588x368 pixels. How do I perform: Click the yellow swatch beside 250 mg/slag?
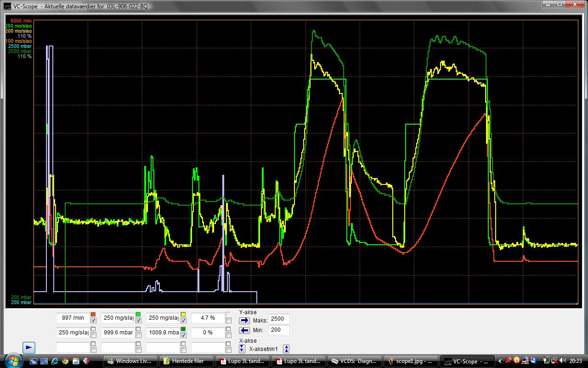(183, 315)
